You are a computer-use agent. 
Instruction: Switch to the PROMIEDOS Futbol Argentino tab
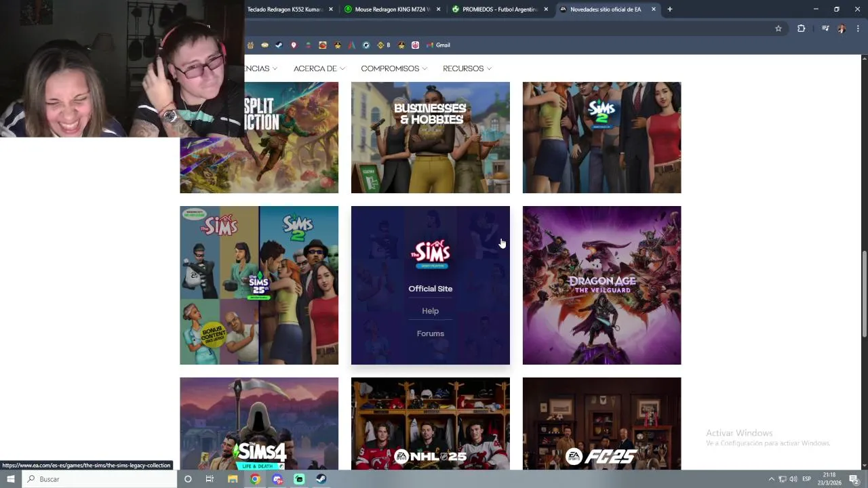coord(500,9)
